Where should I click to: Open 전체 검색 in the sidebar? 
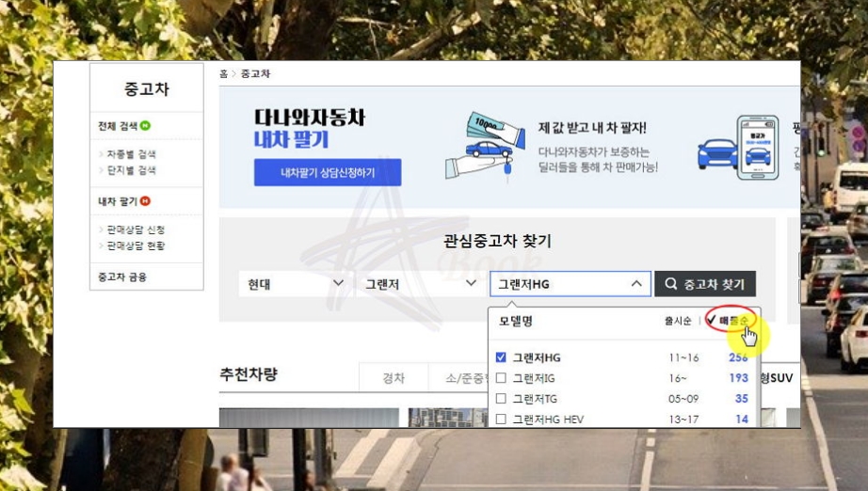[x=118, y=126]
